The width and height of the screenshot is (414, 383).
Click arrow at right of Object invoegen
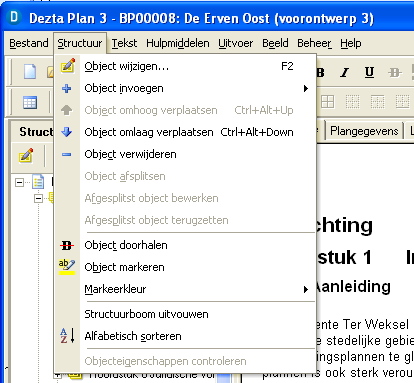pyautogui.click(x=306, y=88)
